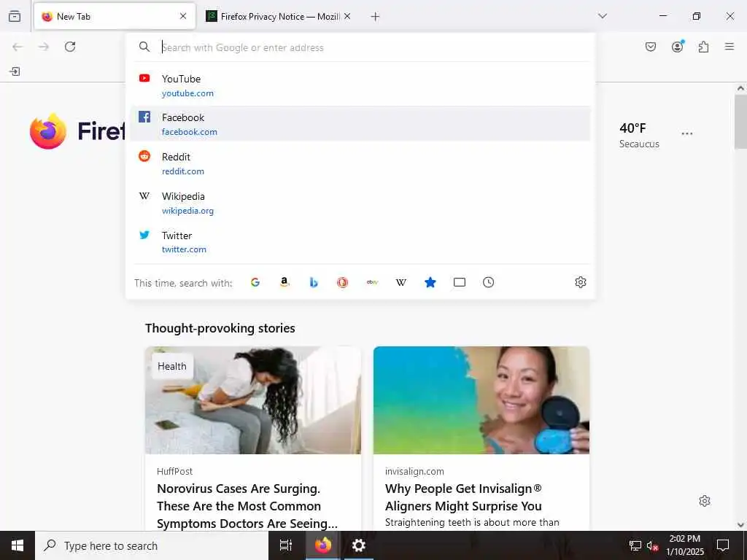The height and width of the screenshot is (560, 747).
Task: Click the muted volume tray icon
Action: click(652, 545)
